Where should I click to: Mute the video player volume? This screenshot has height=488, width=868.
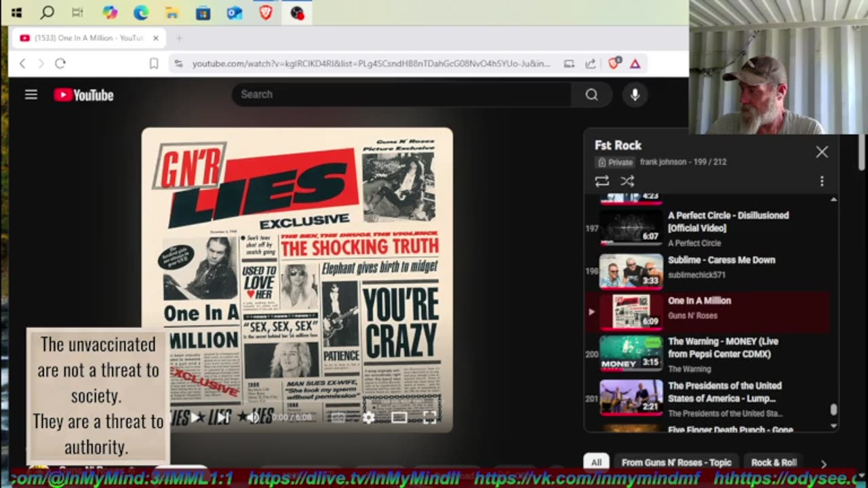252,417
